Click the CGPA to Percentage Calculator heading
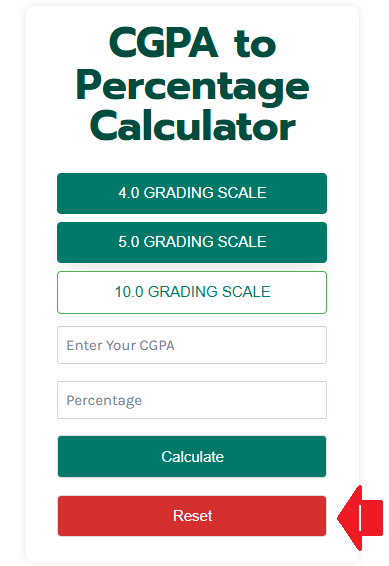Screen dimensions: 389x566 tap(192, 84)
